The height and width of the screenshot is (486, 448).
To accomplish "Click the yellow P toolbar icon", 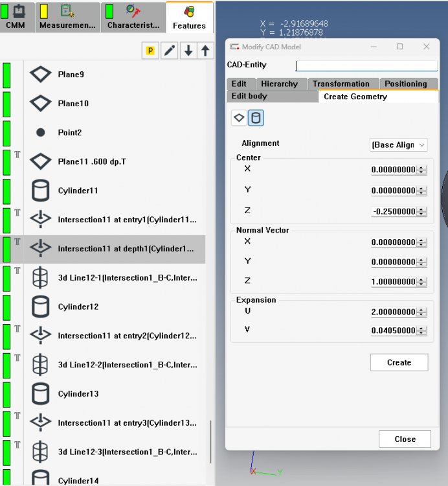I will pos(150,50).
